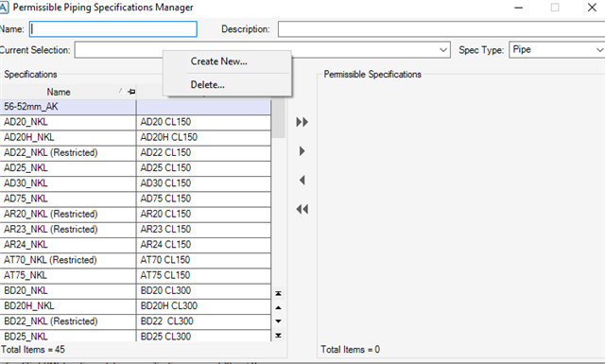Click the AD30 CL150 cell
Screen dimensions: 605x364
coord(204,183)
